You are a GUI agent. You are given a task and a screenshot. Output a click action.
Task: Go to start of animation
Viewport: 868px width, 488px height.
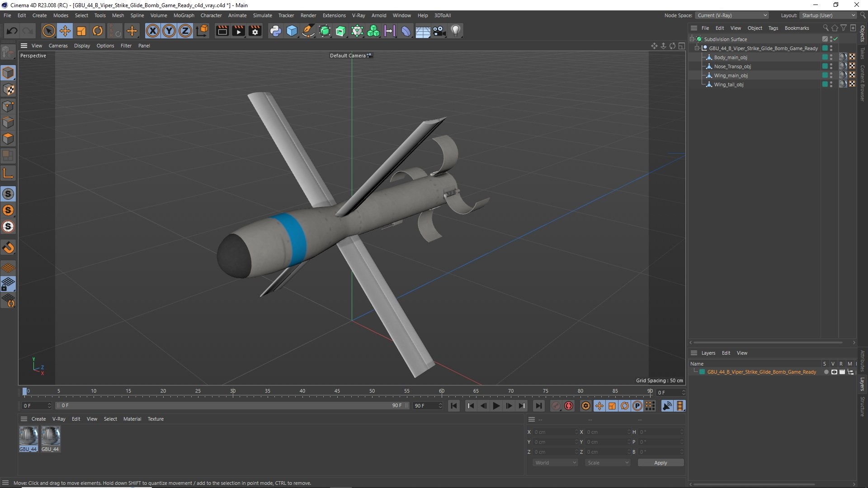pos(454,406)
